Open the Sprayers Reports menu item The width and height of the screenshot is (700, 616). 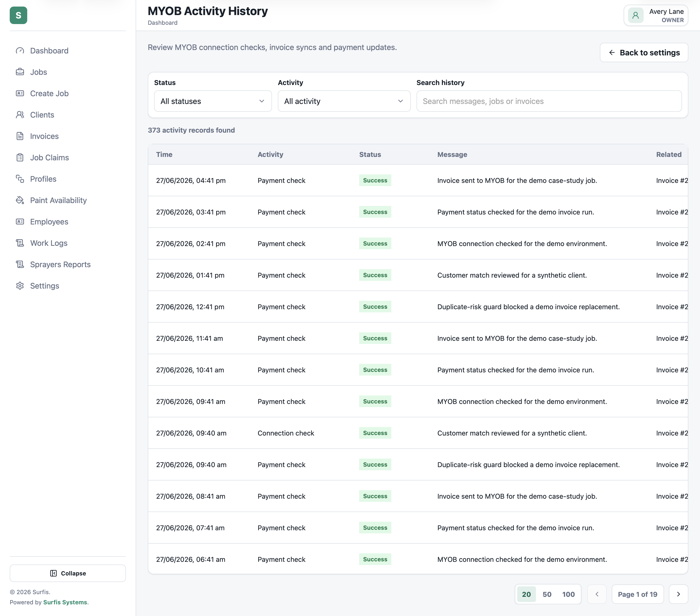pos(68,265)
